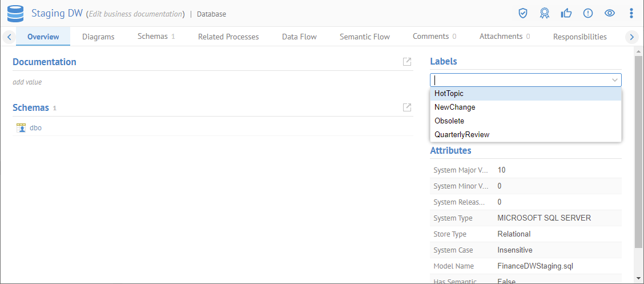
Task: Choose the Obsolete label option
Action: tap(449, 121)
